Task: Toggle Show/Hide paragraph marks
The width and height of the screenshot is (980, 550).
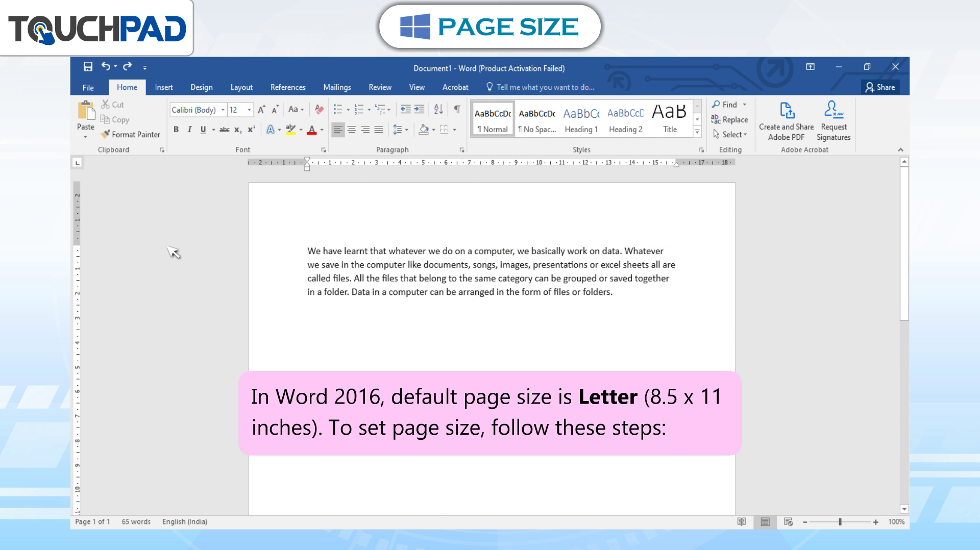Action: [457, 110]
